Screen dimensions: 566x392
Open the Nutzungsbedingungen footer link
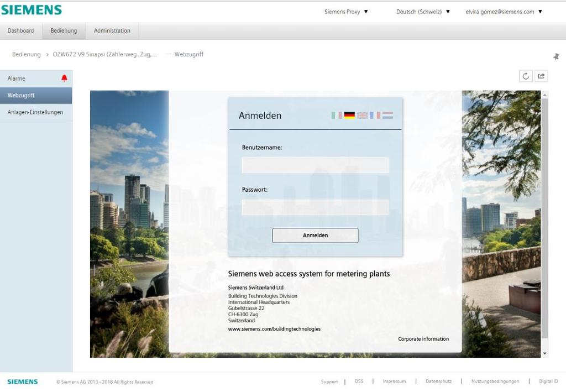[x=495, y=381]
